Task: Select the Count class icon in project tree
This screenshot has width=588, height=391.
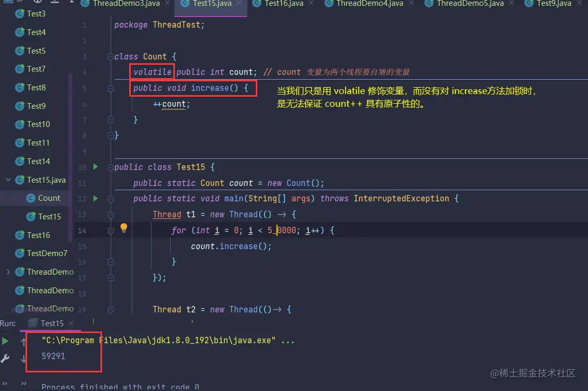Action: (31, 198)
